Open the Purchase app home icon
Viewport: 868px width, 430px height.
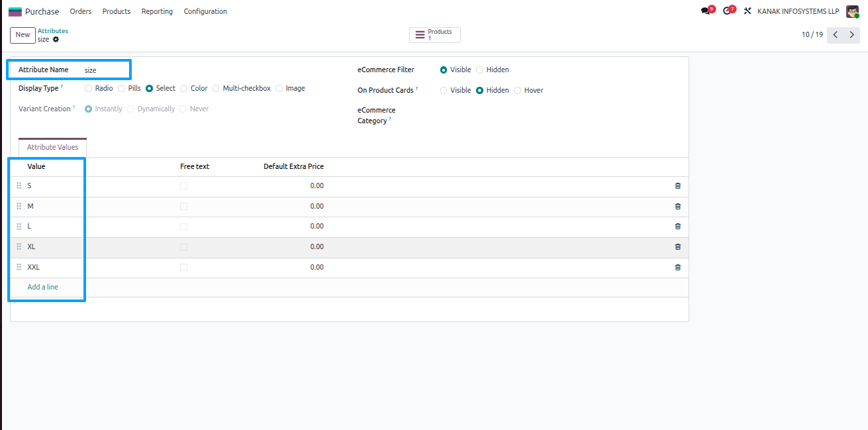click(x=15, y=11)
